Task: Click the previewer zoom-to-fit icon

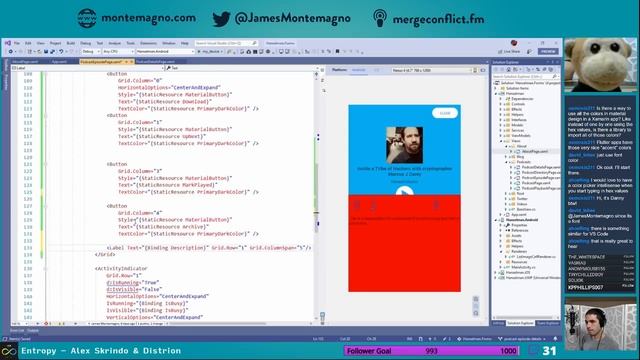Action: point(476,313)
